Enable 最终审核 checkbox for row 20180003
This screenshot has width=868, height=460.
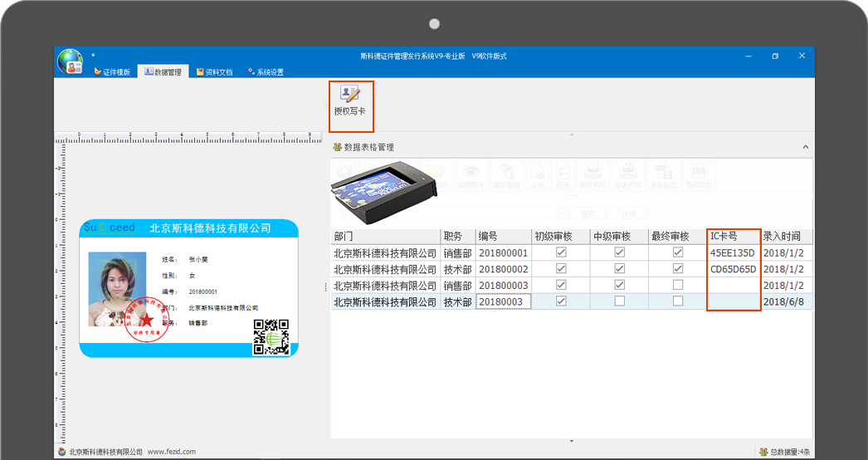coord(678,301)
